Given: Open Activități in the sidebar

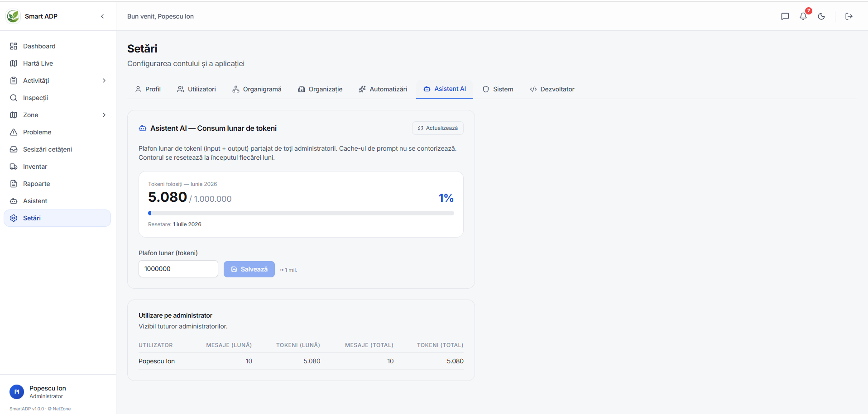Looking at the screenshot, I should [x=57, y=81].
